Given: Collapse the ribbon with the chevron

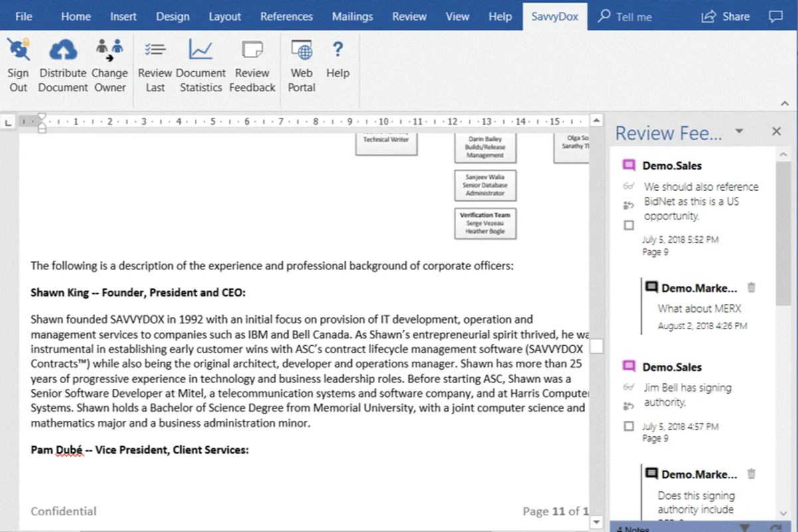Looking at the screenshot, I should click(785, 104).
